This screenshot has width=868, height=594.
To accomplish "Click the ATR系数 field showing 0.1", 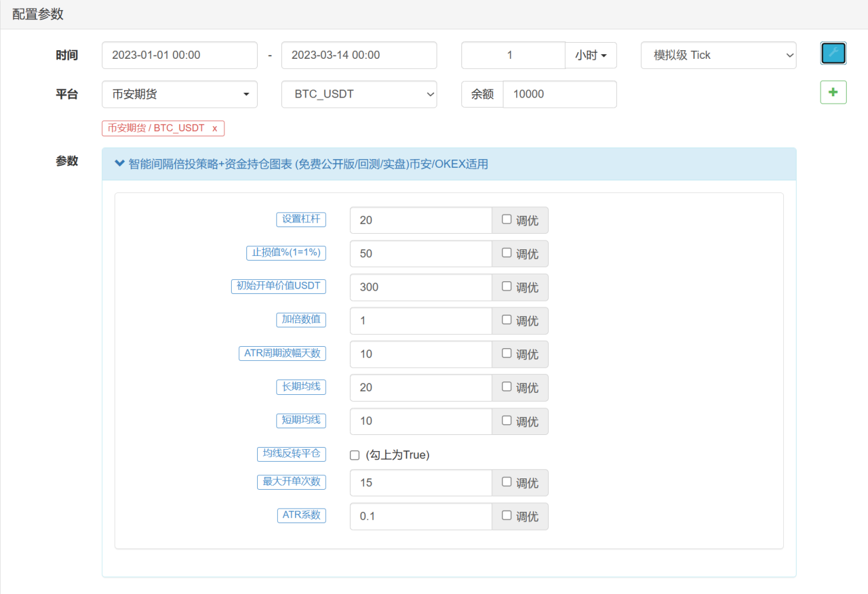I will click(x=421, y=516).
